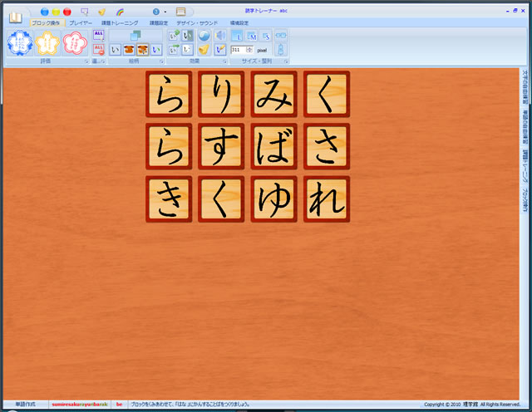The image size is (532, 412).
Task: Click the red flower evaluation stamp
Action: click(x=73, y=43)
